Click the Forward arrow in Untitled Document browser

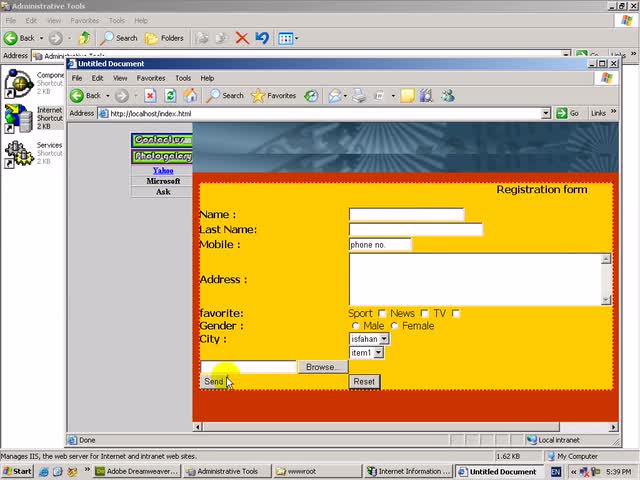tap(122, 96)
